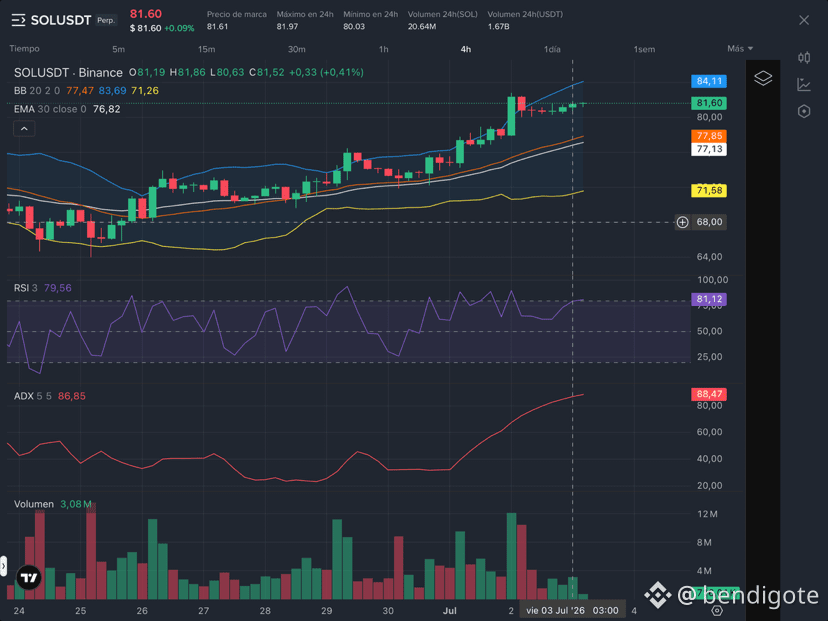This screenshot has width=828, height=621.
Task: Click the +0.09% change value
Action: click(179, 29)
